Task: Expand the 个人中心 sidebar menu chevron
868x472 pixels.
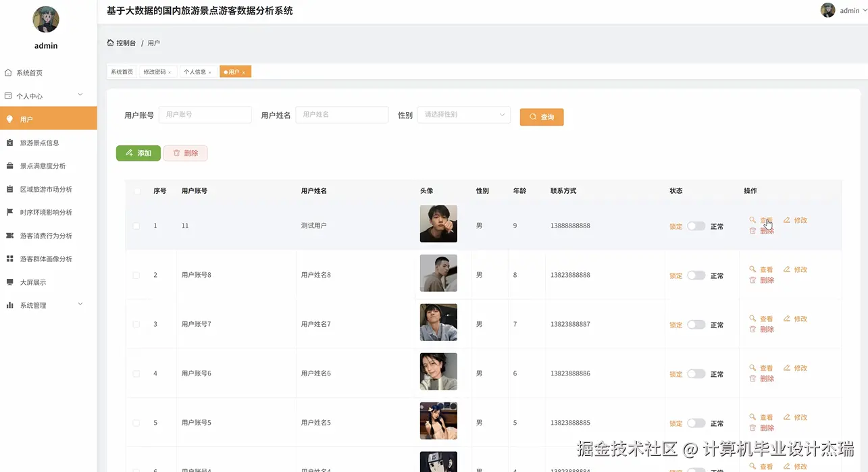Action: point(80,95)
